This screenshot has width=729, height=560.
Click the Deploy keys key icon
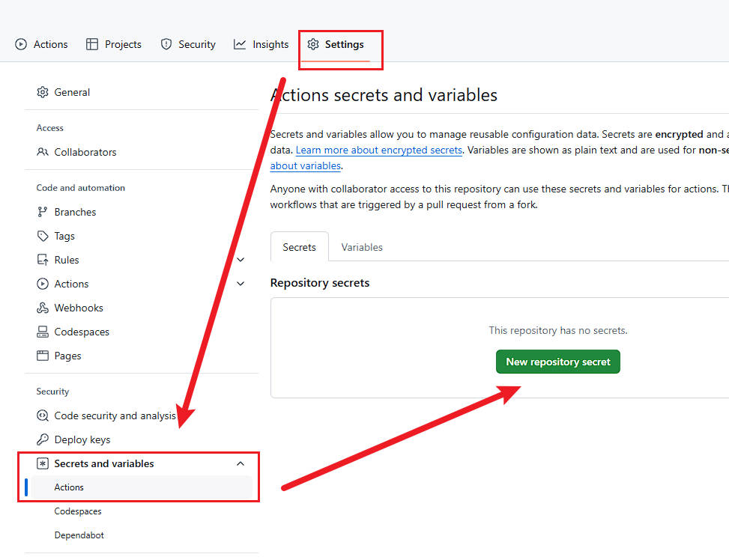point(43,439)
